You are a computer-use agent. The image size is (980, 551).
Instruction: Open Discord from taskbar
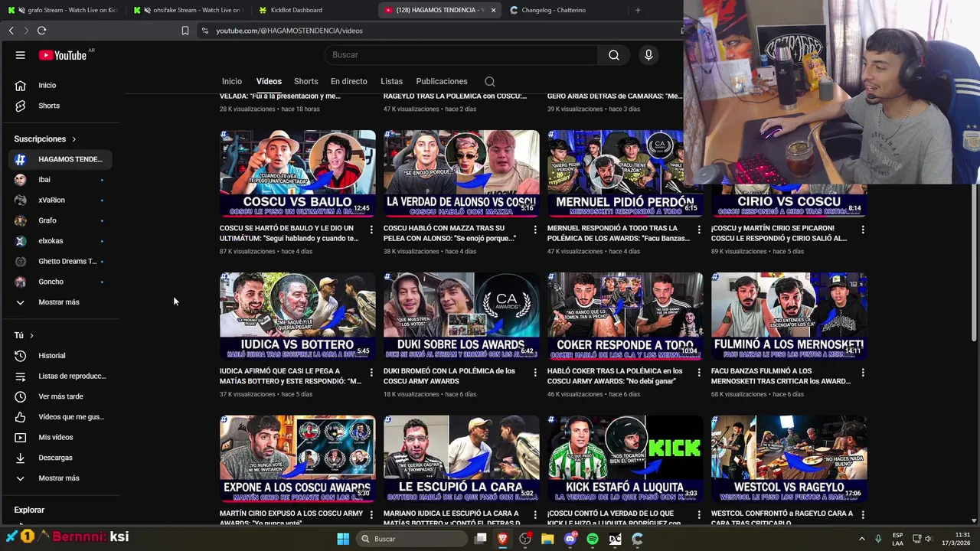pos(570,539)
